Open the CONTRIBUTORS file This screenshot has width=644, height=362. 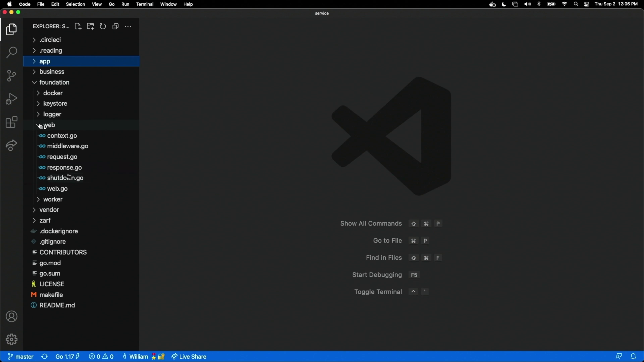point(81,252)
